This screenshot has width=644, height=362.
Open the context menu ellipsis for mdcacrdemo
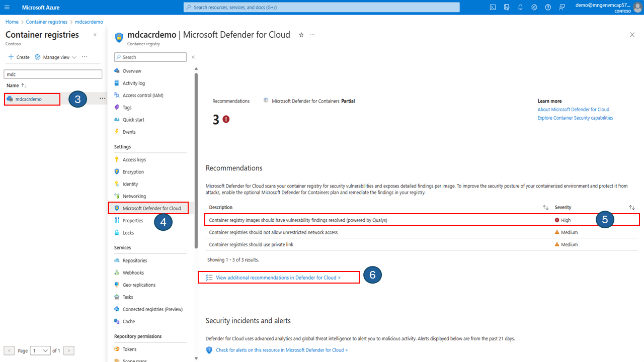(x=102, y=99)
